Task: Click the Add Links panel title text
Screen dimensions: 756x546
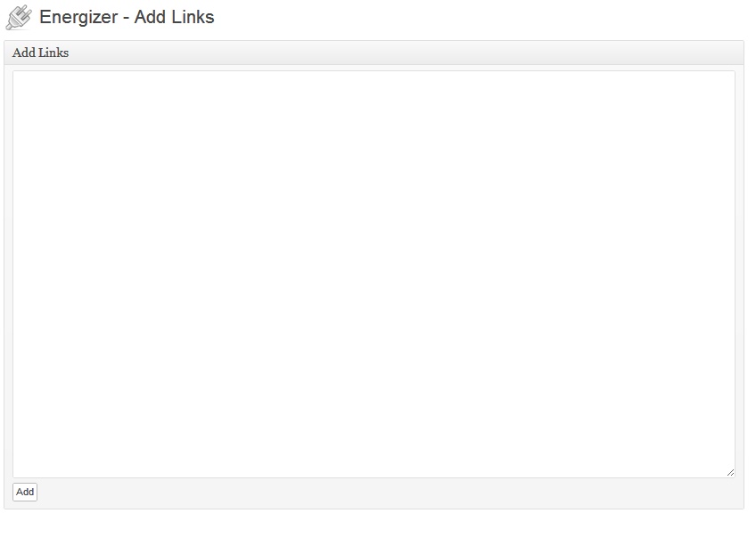Action: click(x=41, y=53)
